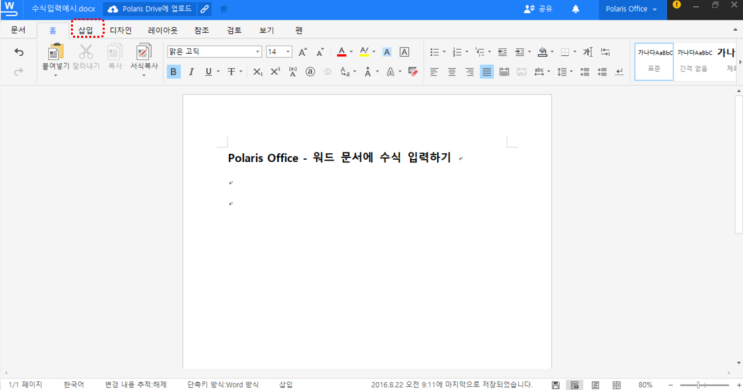Click the enclosed character circle-a icon

tap(310, 72)
